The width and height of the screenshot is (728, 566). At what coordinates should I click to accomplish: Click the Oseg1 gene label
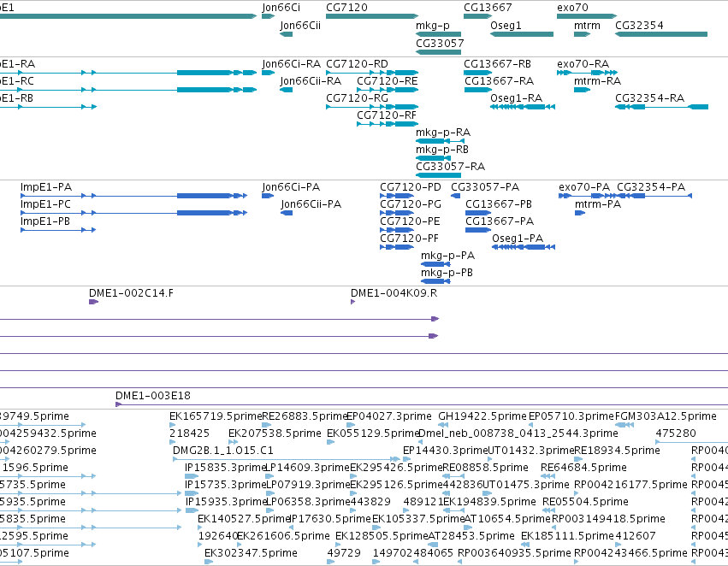(506, 25)
